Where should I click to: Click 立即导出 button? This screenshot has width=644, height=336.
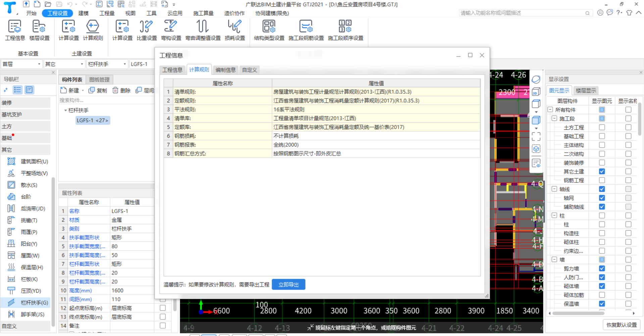[x=289, y=285]
